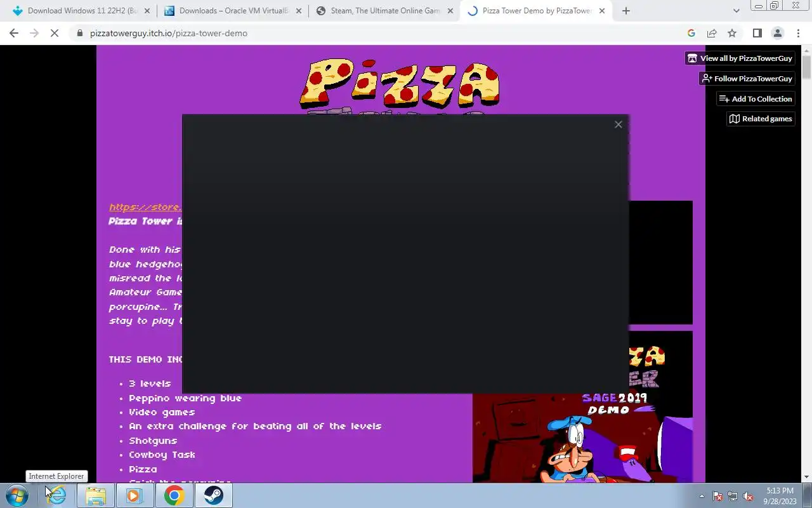Select the 'Shotguns' bullet text

click(153, 441)
